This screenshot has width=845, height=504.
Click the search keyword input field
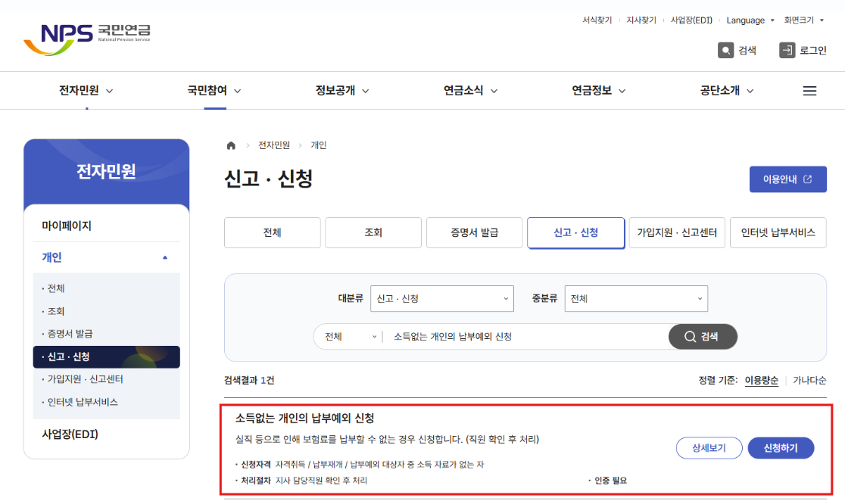[x=527, y=337]
